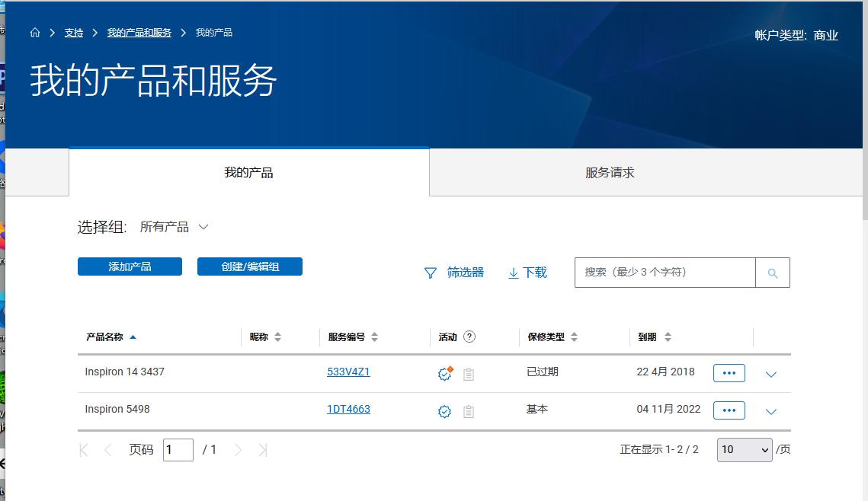The image size is (868, 501).
Task: Select the 我的产品 tab
Action: click(249, 172)
